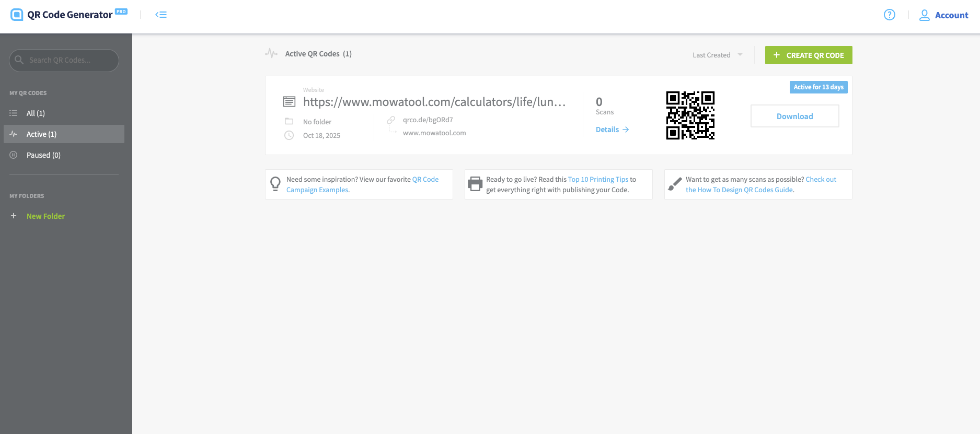Download the QR code
Screen dimensions: 980x434
pyautogui.click(x=794, y=116)
